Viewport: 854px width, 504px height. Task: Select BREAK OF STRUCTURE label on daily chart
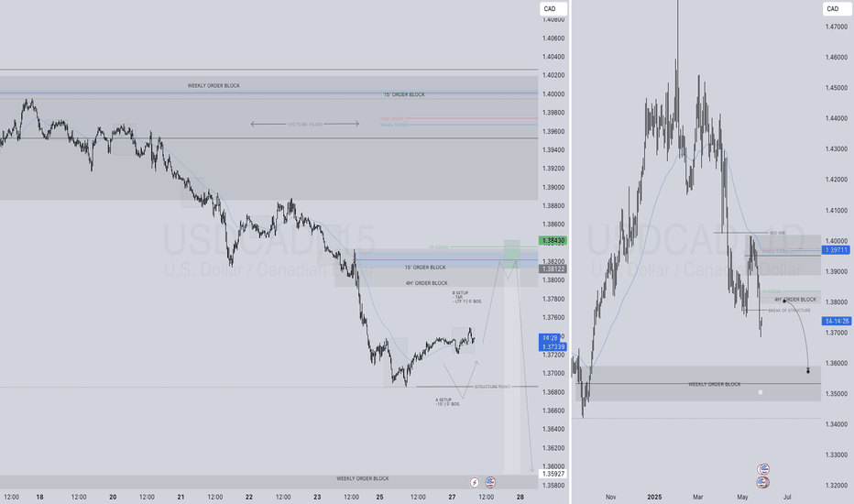(x=789, y=311)
